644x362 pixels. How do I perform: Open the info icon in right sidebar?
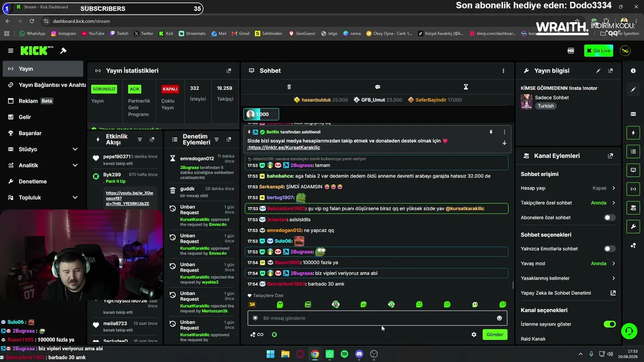(633, 71)
